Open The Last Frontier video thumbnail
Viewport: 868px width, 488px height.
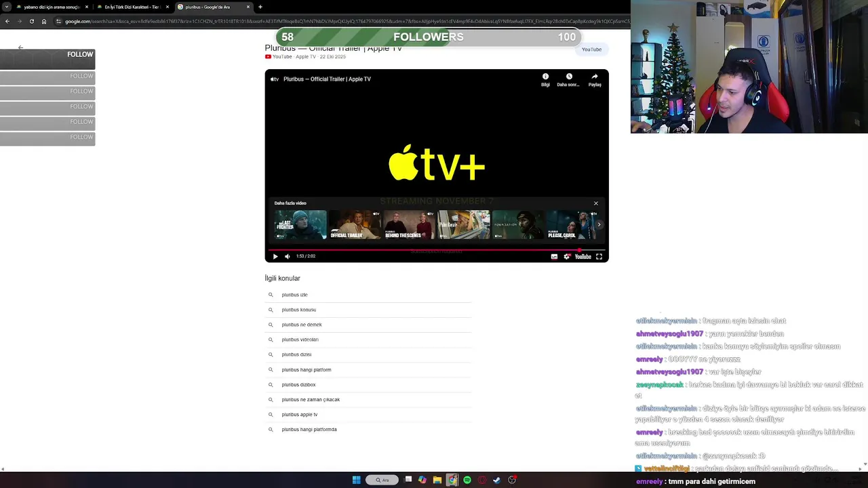300,224
